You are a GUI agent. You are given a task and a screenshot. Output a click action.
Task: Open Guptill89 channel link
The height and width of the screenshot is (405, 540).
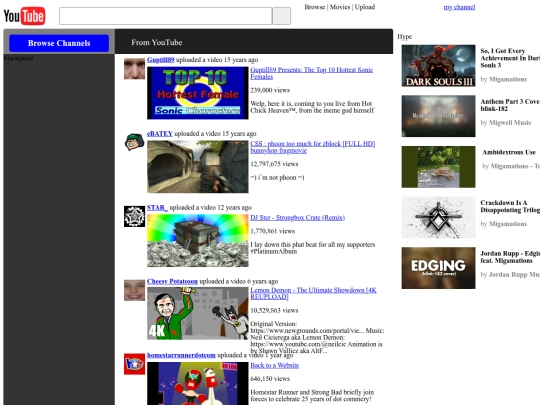pos(160,60)
